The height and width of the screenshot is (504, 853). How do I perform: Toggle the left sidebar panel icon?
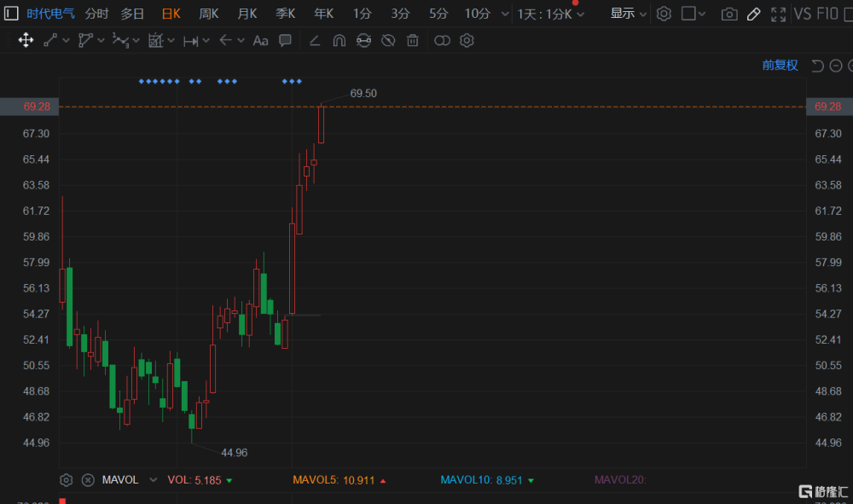11,13
